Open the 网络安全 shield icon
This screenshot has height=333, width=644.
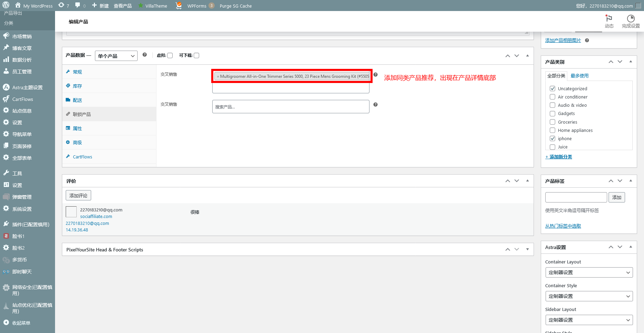click(x=6, y=287)
